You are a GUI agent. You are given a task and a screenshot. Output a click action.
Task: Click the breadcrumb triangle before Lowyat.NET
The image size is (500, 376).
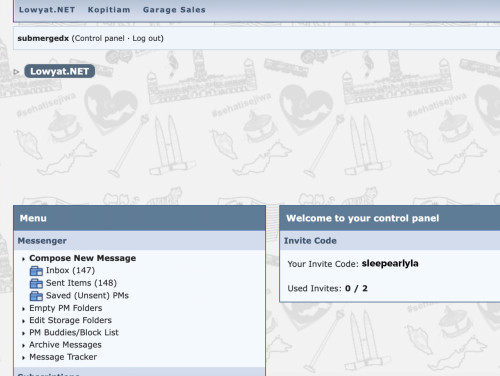[x=16, y=72]
